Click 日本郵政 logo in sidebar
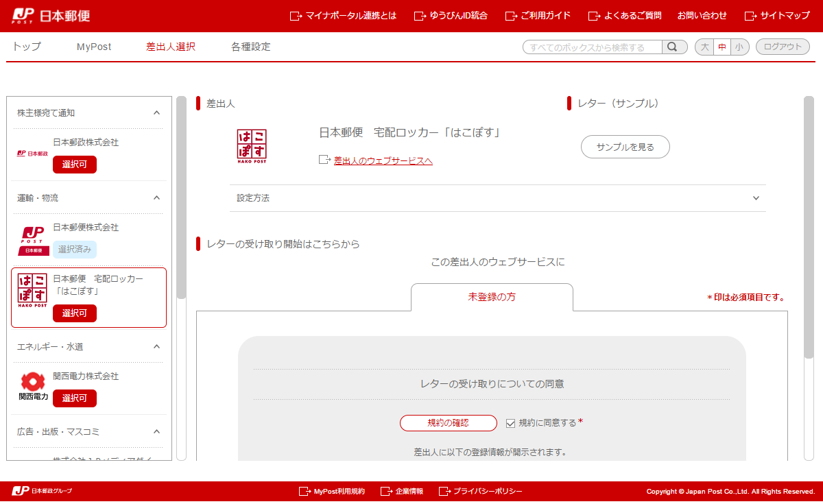The width and height of the screenshot is (823, 504). point(32,154)
